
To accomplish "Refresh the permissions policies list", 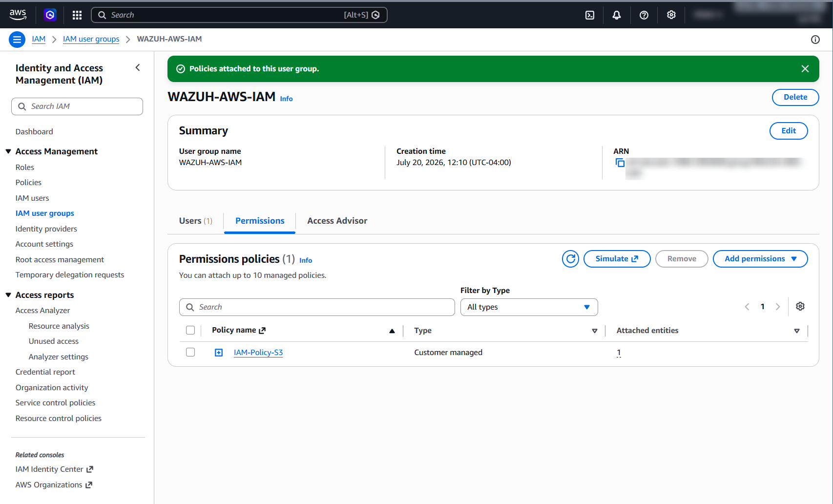I will [570, 259].
